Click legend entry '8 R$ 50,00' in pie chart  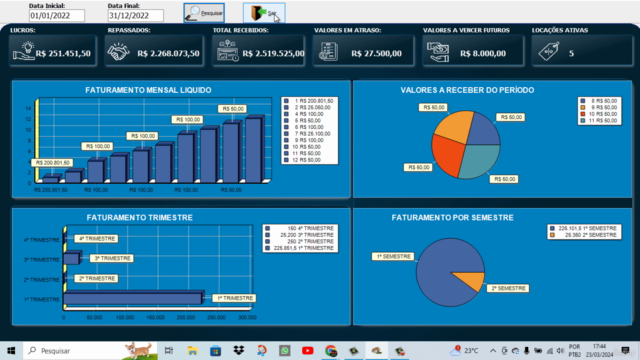(x=600, y=101)
